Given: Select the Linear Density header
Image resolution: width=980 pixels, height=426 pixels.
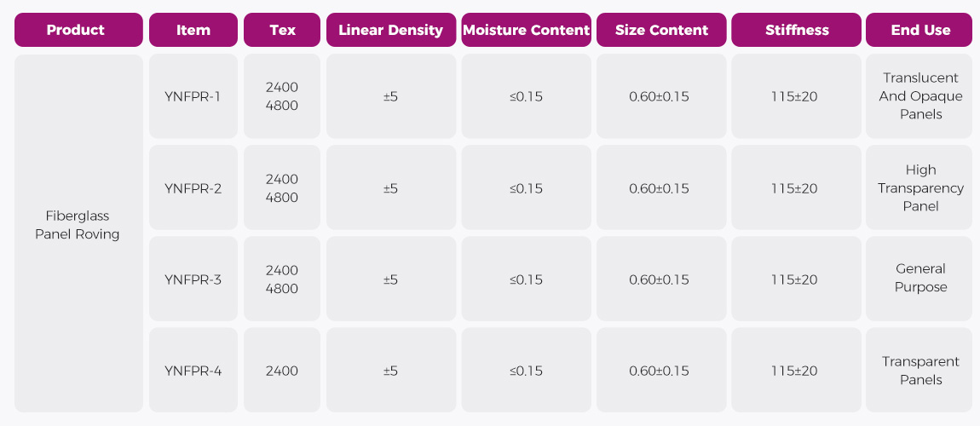Looking at the screenshot, I should point(390,30).
